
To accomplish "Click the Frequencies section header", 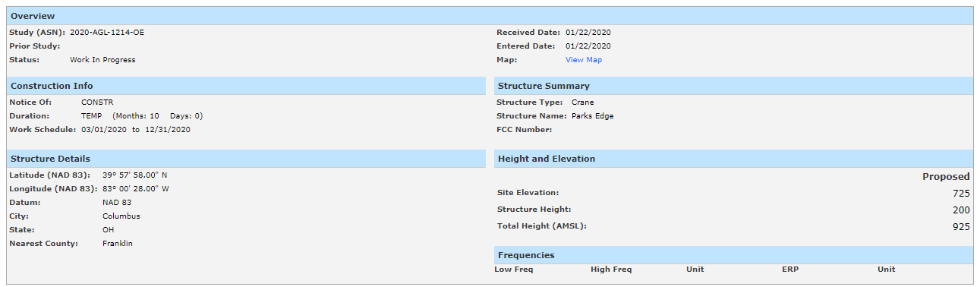I will 734,255.
